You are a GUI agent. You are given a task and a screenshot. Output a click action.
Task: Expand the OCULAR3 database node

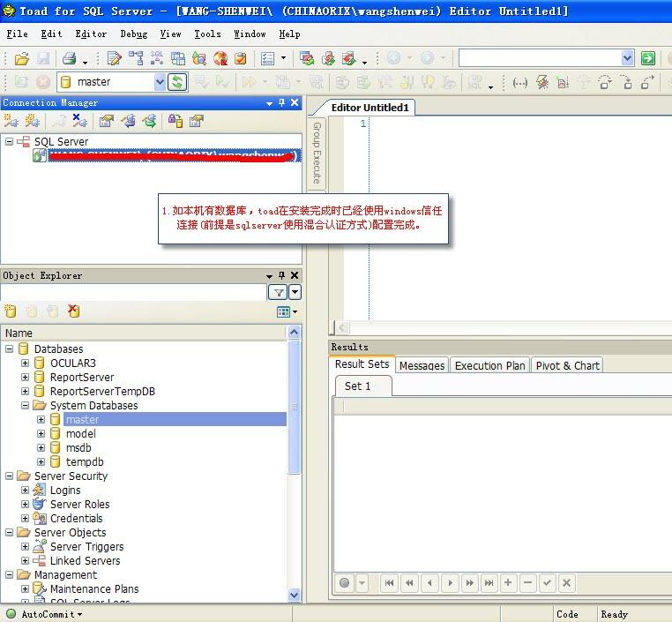coord(26,363)
